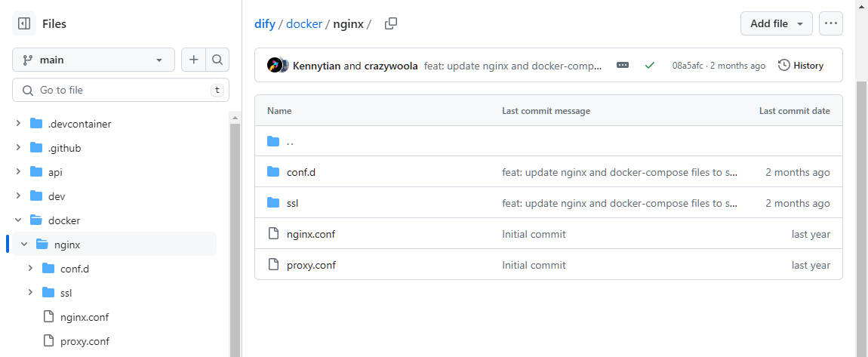Click nginx.conf file icon in list
The image size is (868, 357).
pyautogui.click(x=273, y=233)
